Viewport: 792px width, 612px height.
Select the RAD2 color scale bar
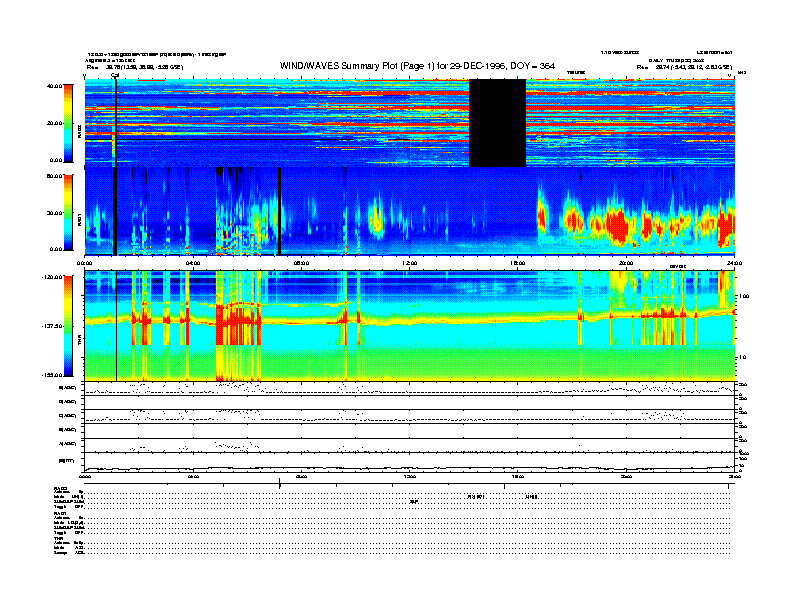68,123
